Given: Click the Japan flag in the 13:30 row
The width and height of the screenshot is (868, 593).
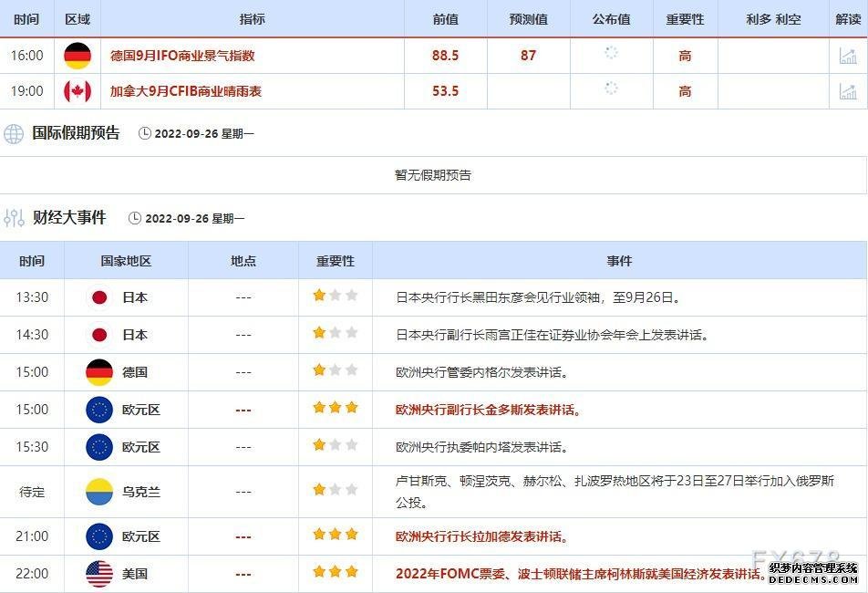Looking at the screenshot, I should 99,297.
